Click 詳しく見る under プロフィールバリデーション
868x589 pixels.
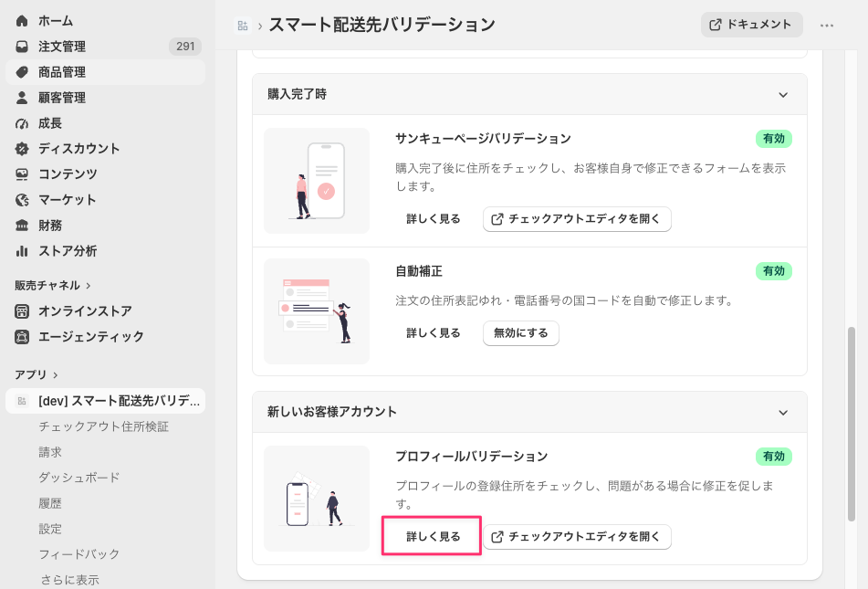pyautogui.click(x=433, y=536)
